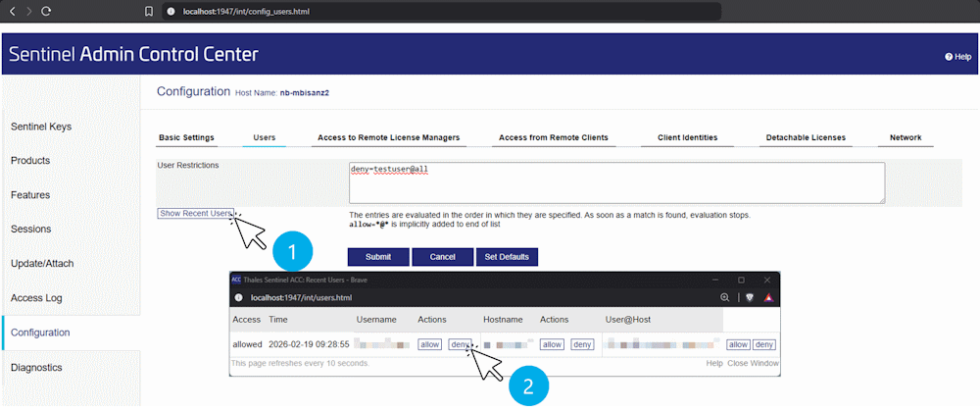This screenshot has height=411, width=980.
Task: Click the bookmark icon beside the address bar
Action: point(149,12)
